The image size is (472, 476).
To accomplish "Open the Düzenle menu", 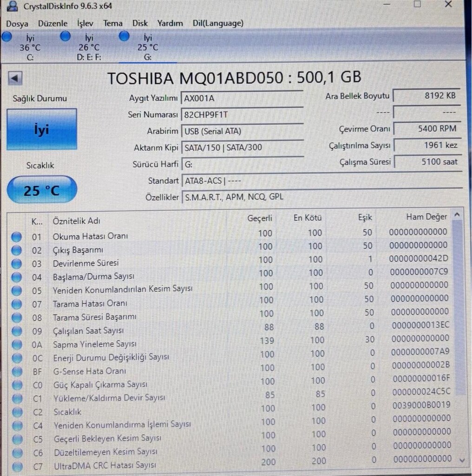I will tap(53, 23).
